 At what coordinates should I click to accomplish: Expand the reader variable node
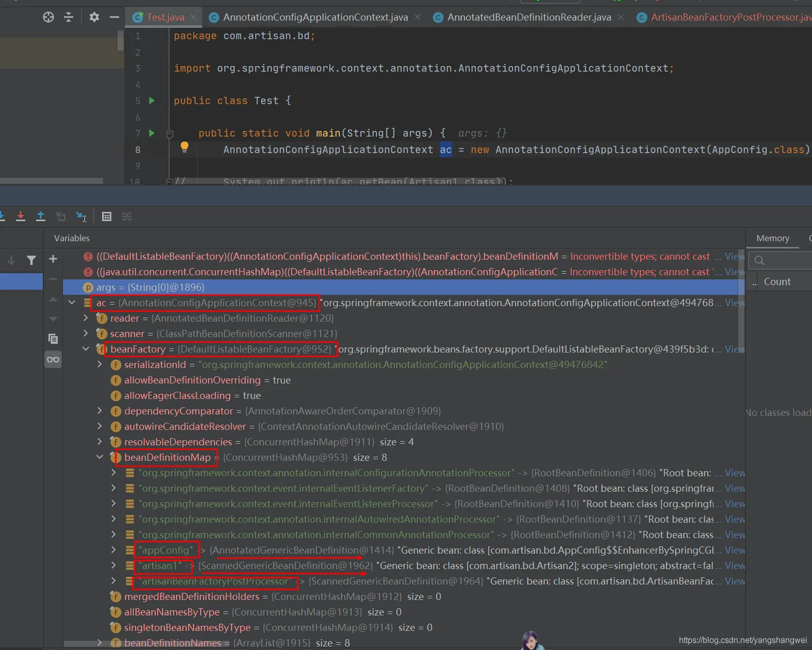[x=86, y=318]
